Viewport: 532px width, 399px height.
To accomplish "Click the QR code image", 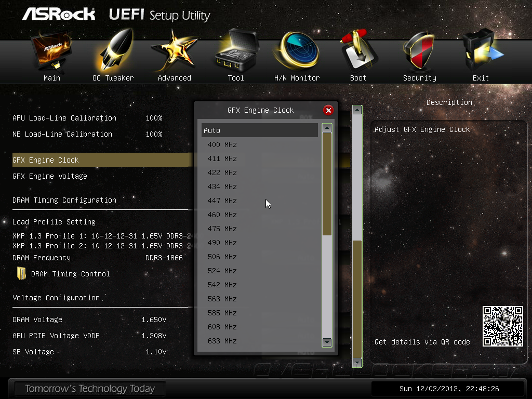I will tap(502, 326).
